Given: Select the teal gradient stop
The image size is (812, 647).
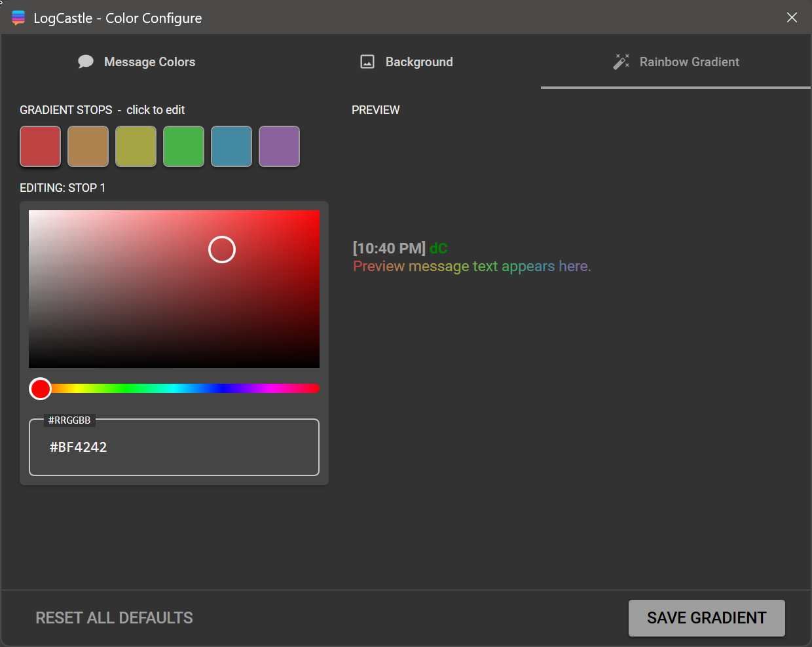Looking at the screenshot, I should click(231, 146).
